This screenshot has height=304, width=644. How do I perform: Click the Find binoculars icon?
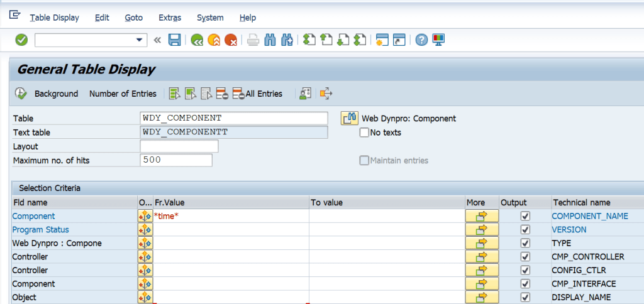(x=271, y=40)
